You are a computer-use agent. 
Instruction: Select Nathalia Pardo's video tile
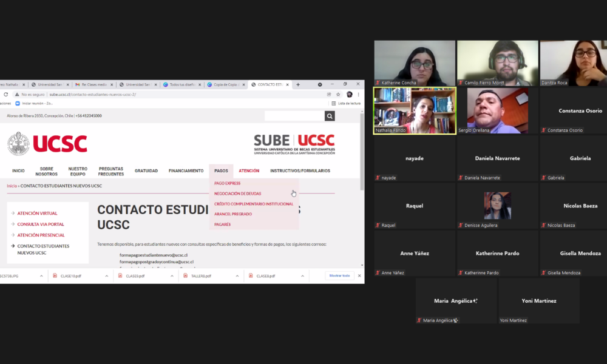click(x=415, y=110)
